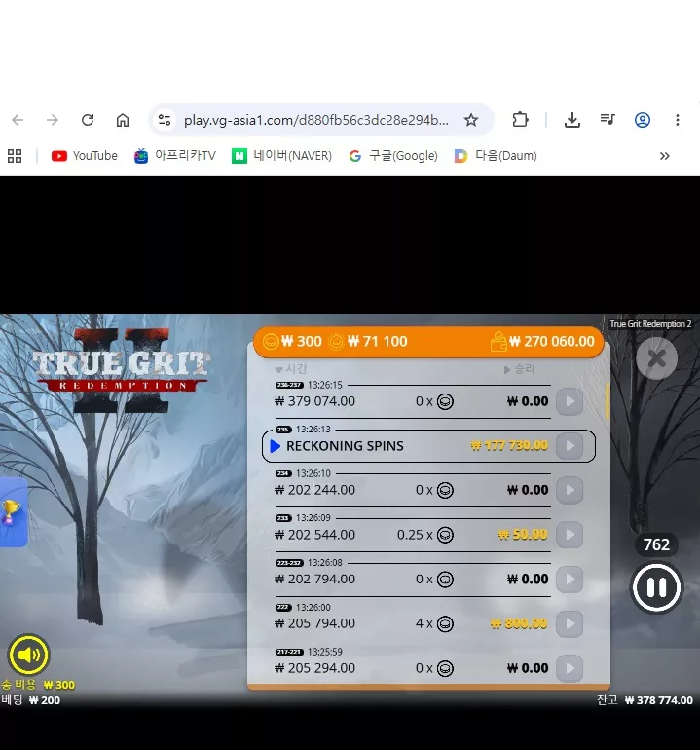Click the address bar URL
This screenshot has width=700, height=750.
tap(316, 120)
